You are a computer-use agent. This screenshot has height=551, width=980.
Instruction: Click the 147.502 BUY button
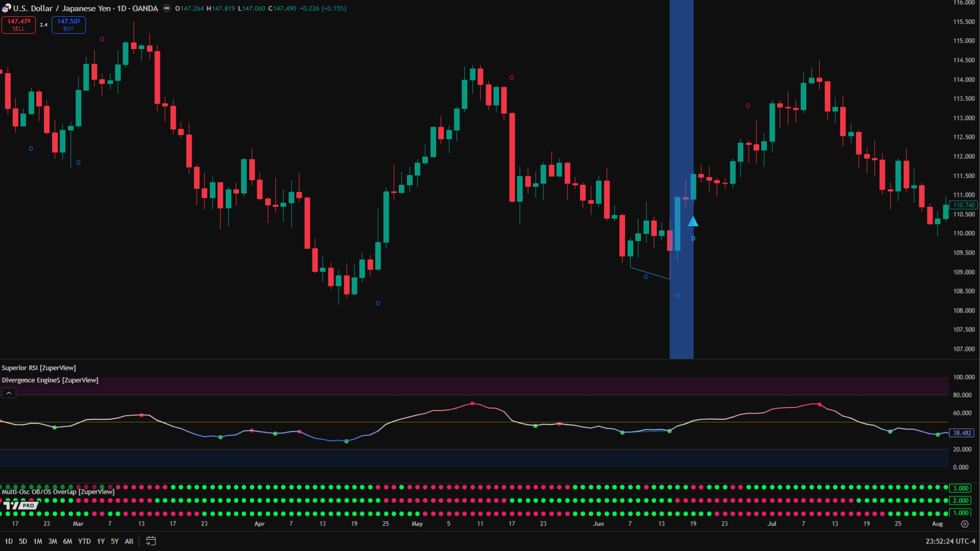tap(68, 25)
